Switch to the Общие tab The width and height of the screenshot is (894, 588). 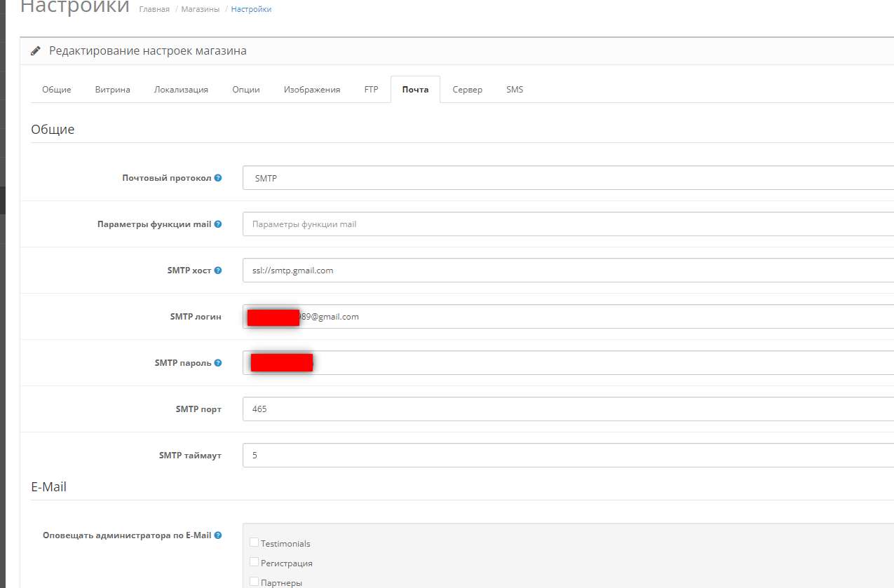[x=56, y=90]
